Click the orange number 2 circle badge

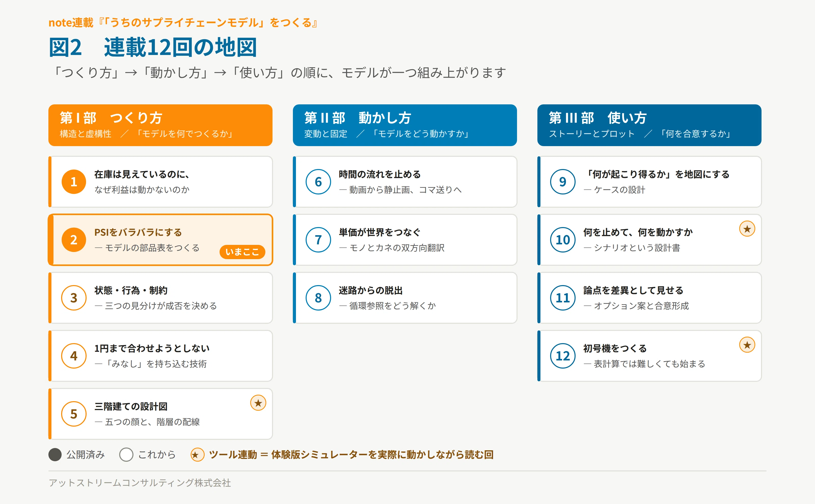(x=74, y=240)
